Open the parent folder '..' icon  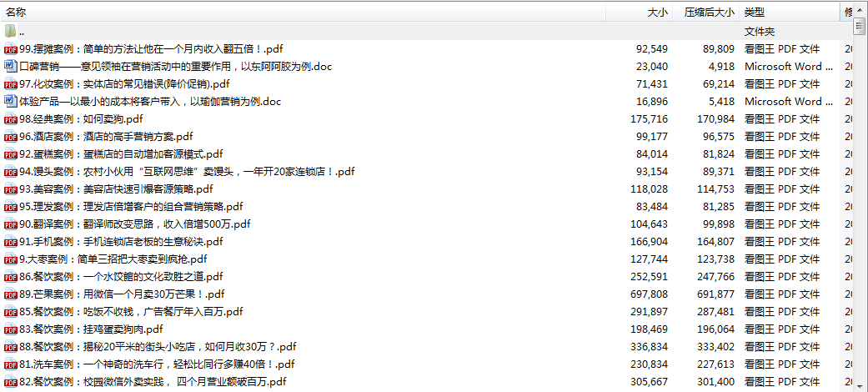point(10,31)
